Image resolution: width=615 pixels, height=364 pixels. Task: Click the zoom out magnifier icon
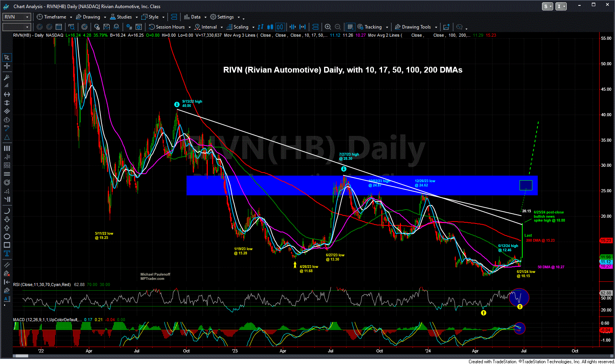(338, 27)
